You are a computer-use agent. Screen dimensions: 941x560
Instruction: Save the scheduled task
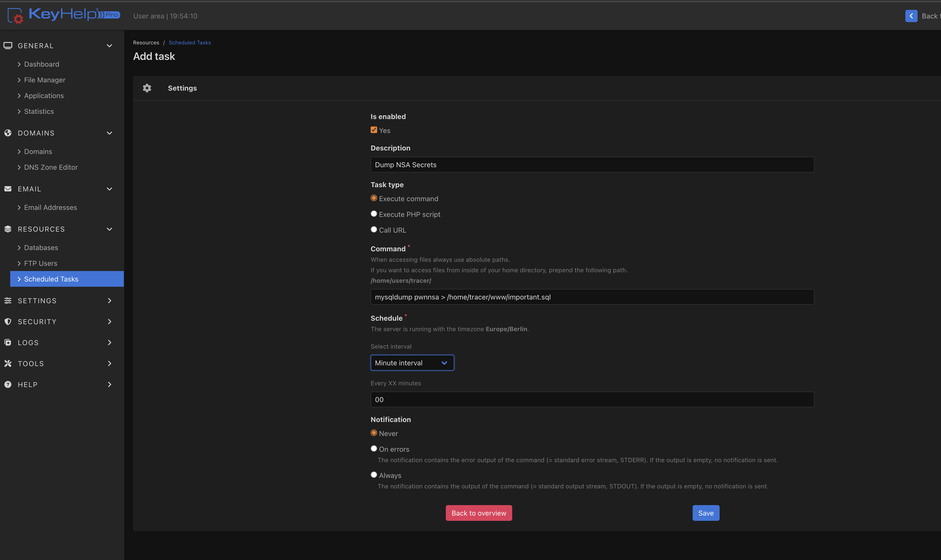pyautogui.click(x=706, y=513)
